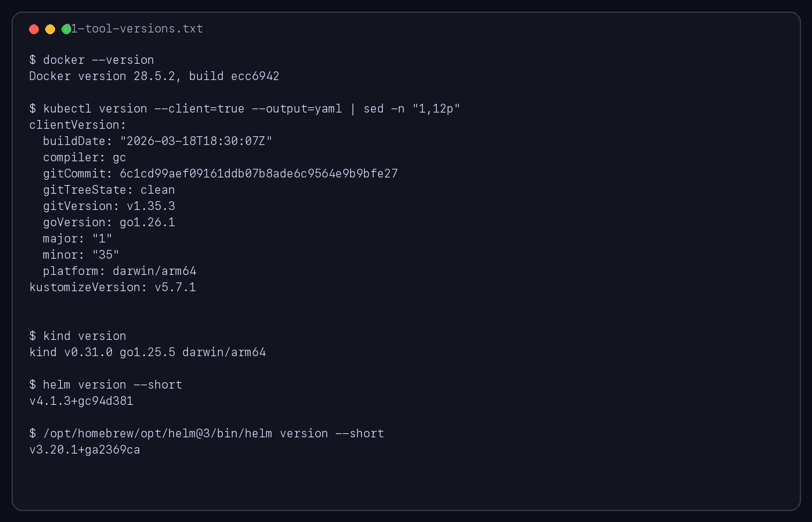Image resolution: width=812 pixels, height=522 pixels.
Task: Click the gitVersion v1.35.3 line
Action: (x=108, y=206)
